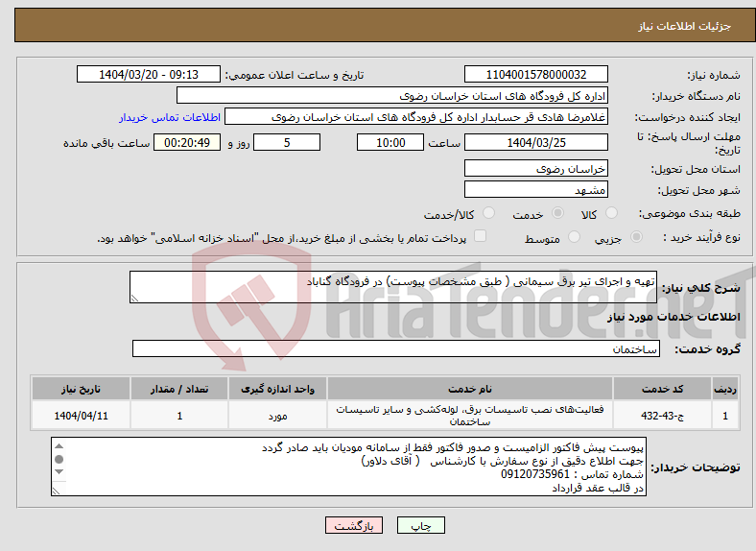Click the buyer notes scrollbar thumb
Screen dimensions: 756x551
pyautogui.click(x=59, y=460)
